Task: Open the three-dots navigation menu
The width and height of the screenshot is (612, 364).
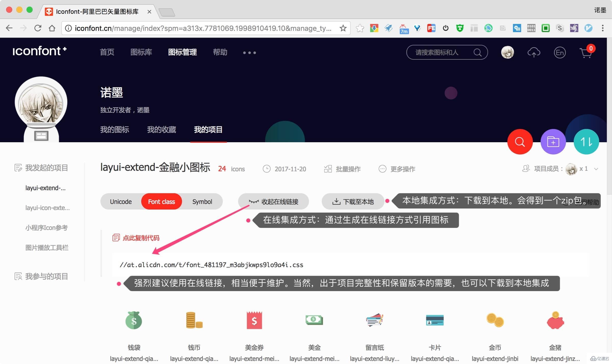Action: click(x=249, y=53)
